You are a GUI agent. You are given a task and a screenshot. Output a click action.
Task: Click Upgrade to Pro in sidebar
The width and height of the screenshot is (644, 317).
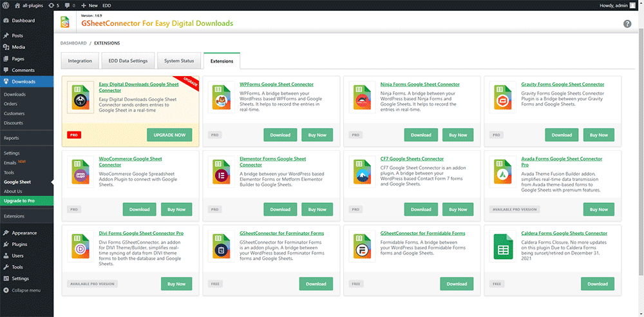[26, 200]
